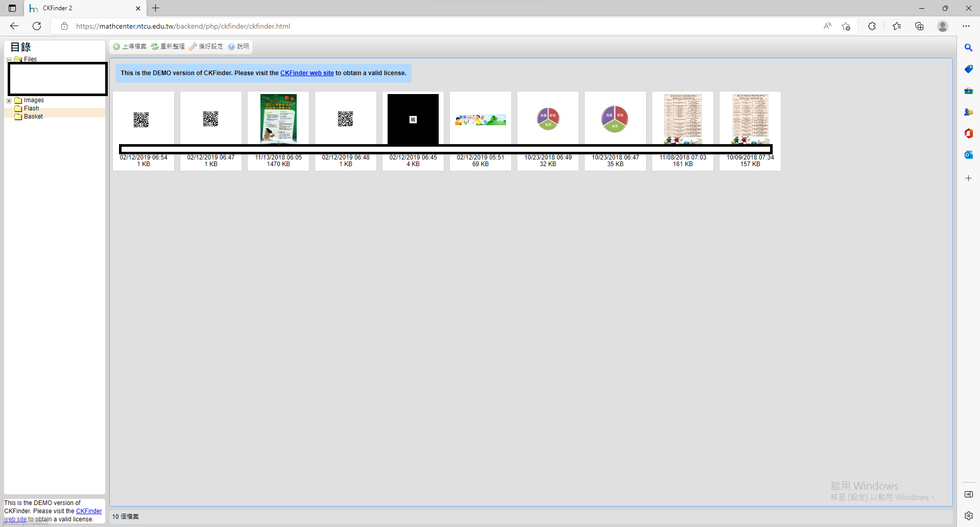Open the Basket folder in the tree
Image resolution: width=980 pixels, height=527 pixels.
[x=33, y=117]
